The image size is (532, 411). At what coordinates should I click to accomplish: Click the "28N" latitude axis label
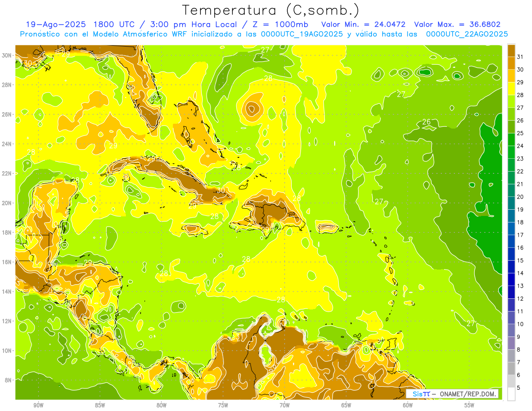click(7, 85)
